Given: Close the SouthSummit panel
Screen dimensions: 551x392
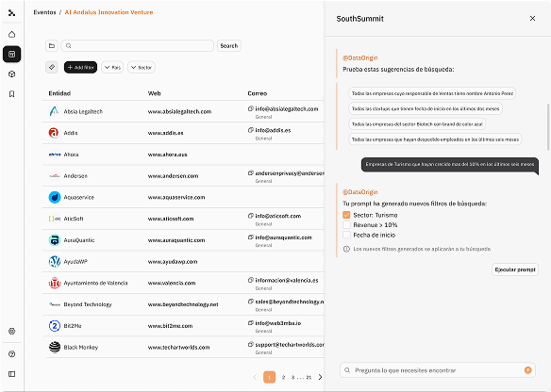Looking at the screenshot, I should [x=532, y=19].
